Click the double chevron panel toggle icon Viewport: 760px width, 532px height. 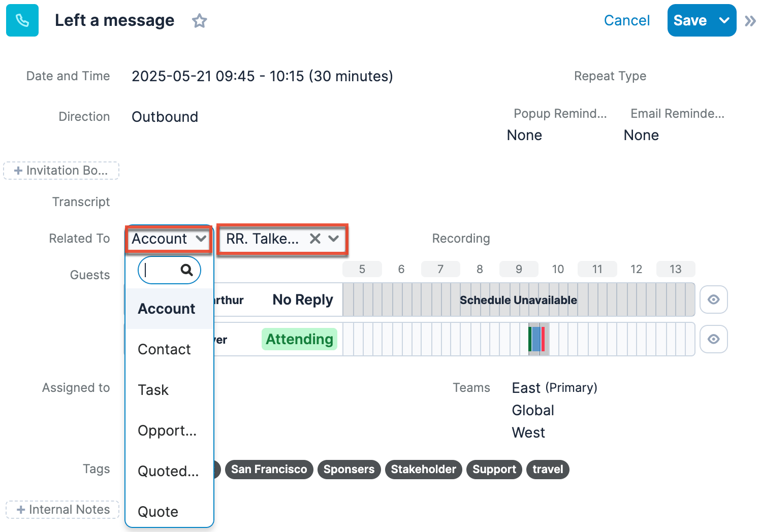(750, 21)
